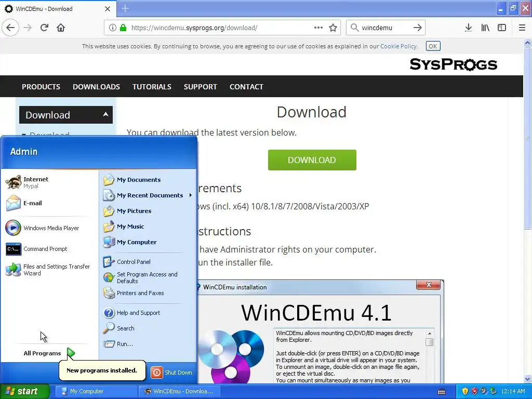The image size is (532, 399).
Task: Open the Cookie Policy link
Action: tap(398, 46)
